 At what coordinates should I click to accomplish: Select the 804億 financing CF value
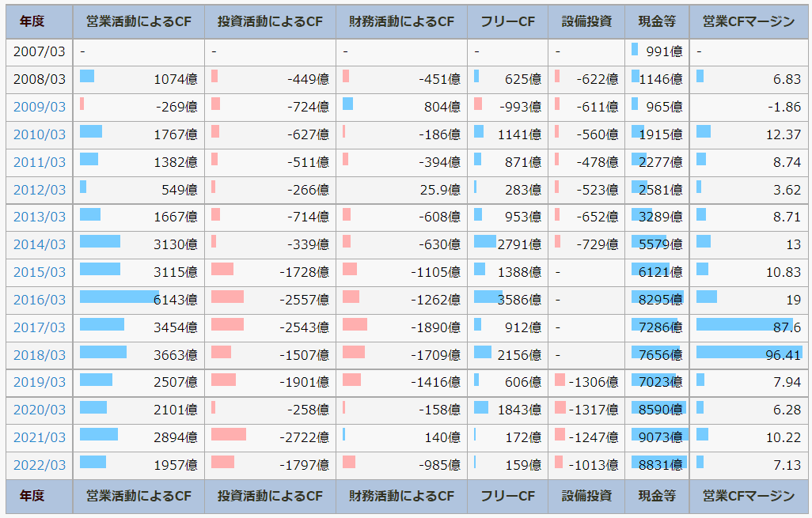442,107
